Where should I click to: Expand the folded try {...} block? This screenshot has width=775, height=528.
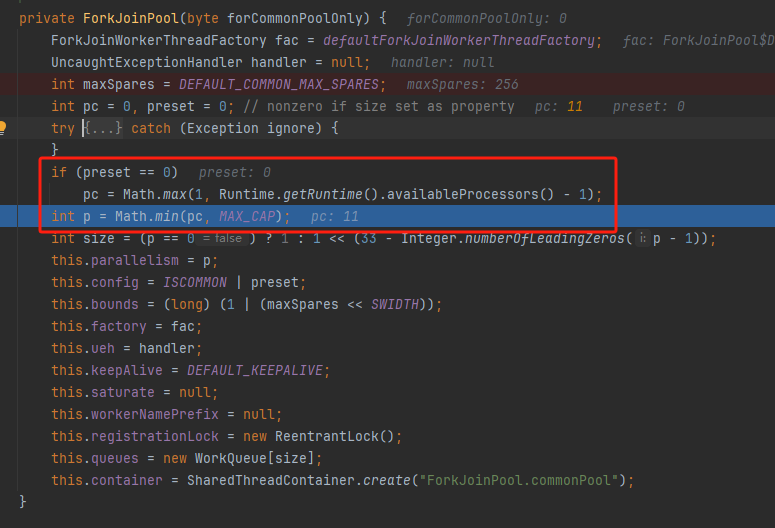click(103, 129)
